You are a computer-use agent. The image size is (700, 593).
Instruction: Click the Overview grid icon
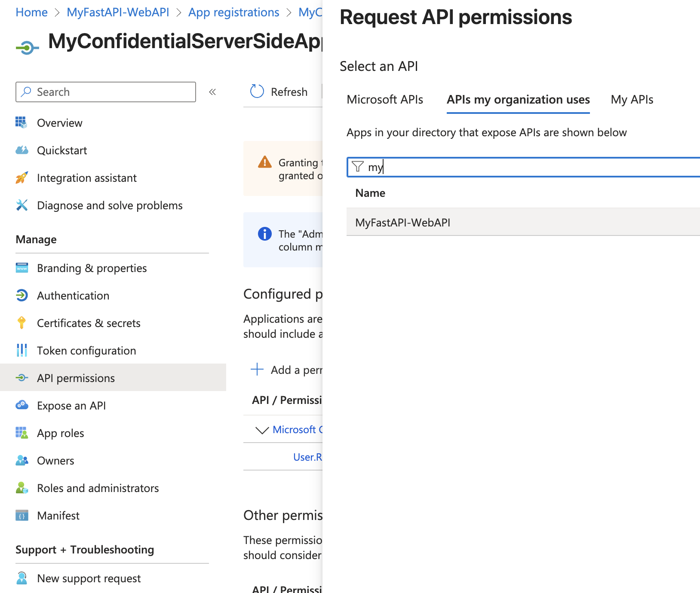(21, 123)
